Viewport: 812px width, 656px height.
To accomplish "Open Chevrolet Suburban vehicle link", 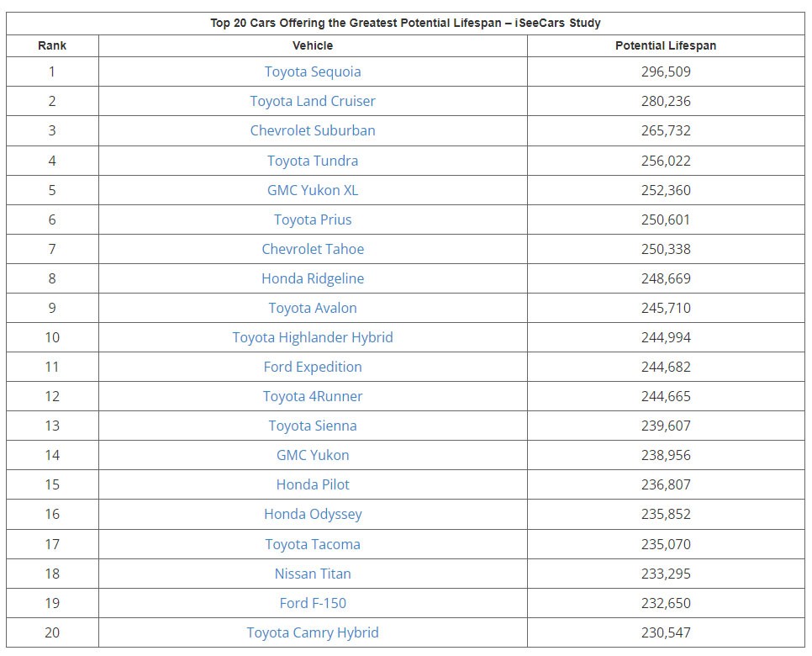I will [x=313, y=130].
